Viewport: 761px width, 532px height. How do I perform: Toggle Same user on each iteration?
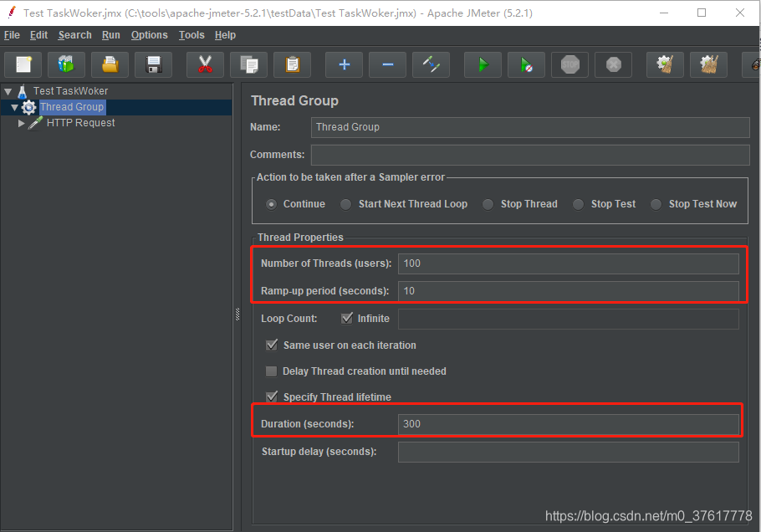(271, 345)
